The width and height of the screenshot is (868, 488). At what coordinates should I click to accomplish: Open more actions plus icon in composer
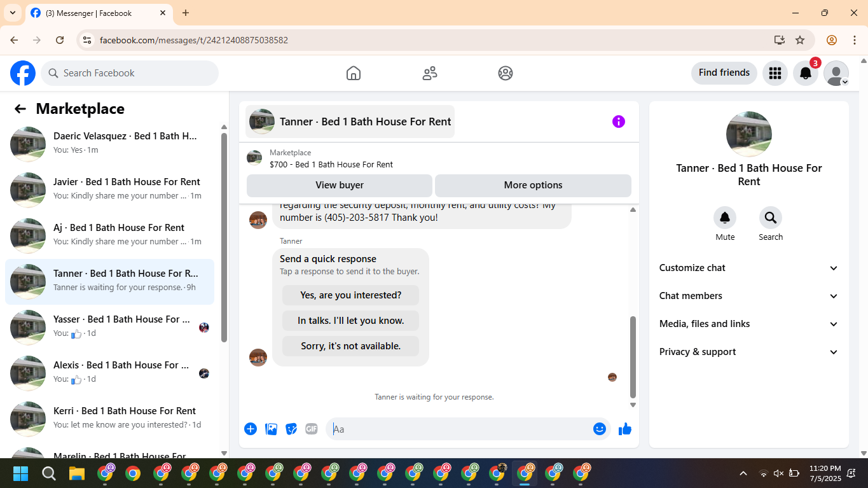point(251,429)
